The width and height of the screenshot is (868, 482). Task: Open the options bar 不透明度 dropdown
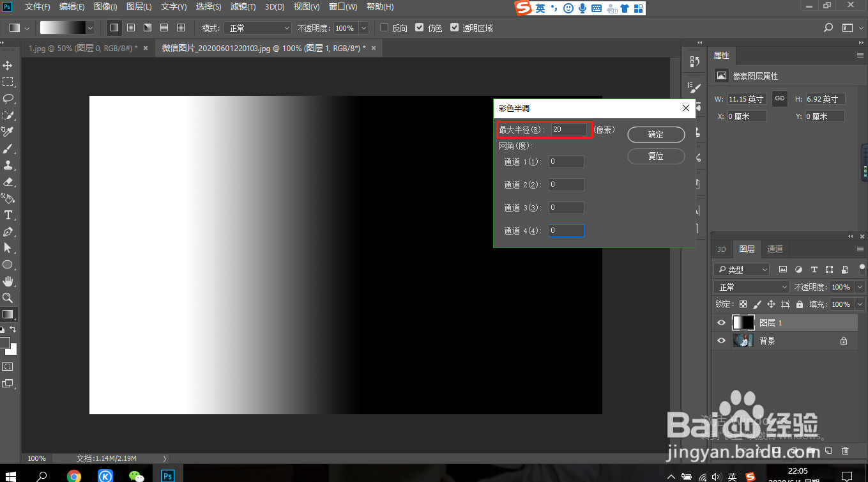coord(363,28)
